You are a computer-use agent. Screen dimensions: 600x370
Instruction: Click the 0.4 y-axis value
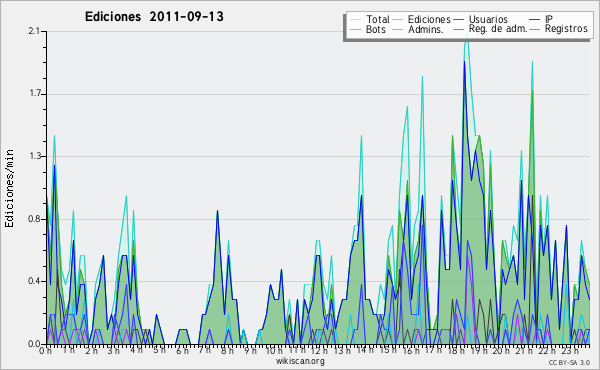34,281
